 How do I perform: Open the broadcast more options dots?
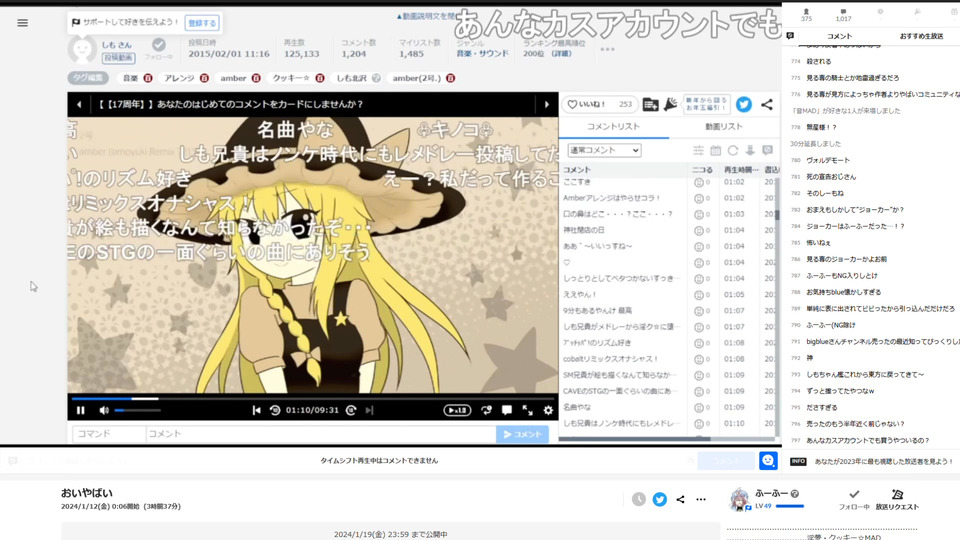(x=701, y=499)
